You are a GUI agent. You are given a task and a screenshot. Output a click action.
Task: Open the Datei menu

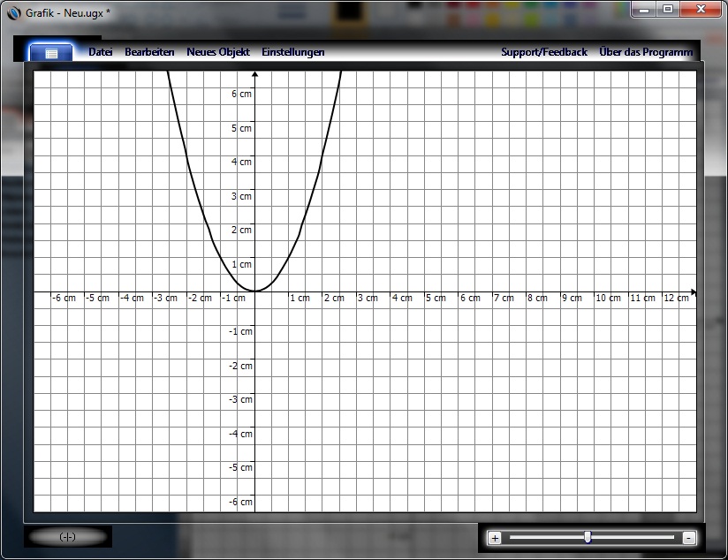coord(101,52)
